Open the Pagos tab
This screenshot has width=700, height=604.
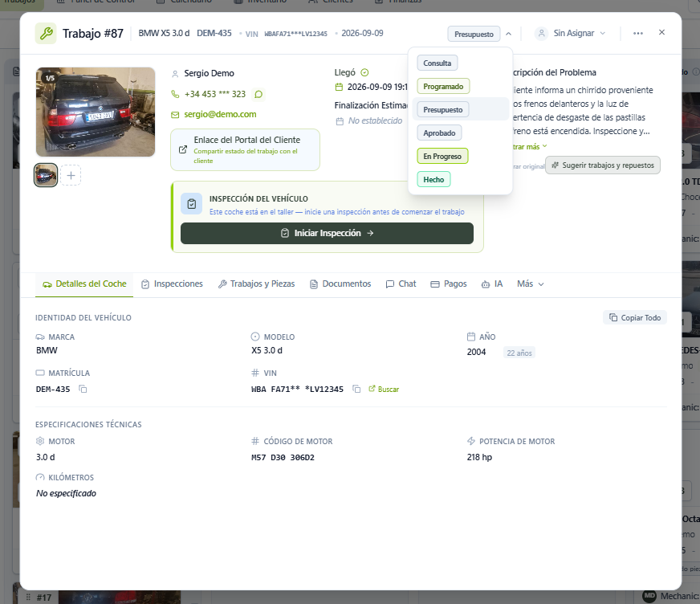(x=449, y=284)
